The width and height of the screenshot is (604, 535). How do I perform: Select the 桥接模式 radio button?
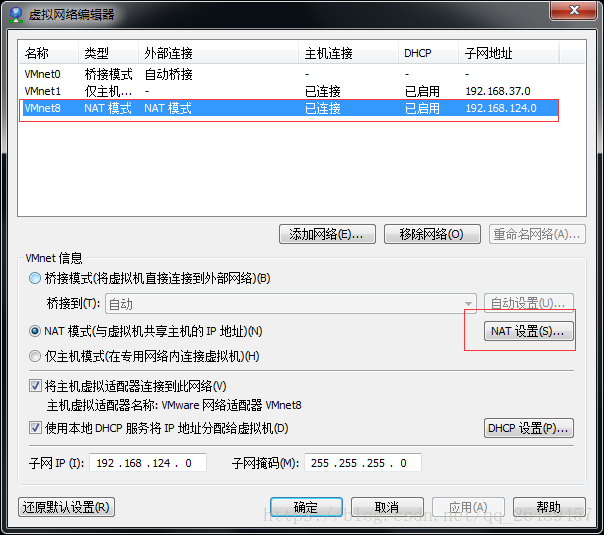pos(35,278)
